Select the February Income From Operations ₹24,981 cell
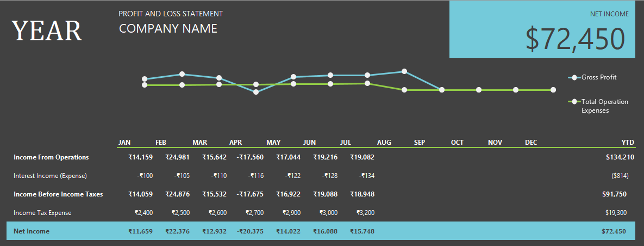This screenshot has width=644, height=246. point(177,157)
